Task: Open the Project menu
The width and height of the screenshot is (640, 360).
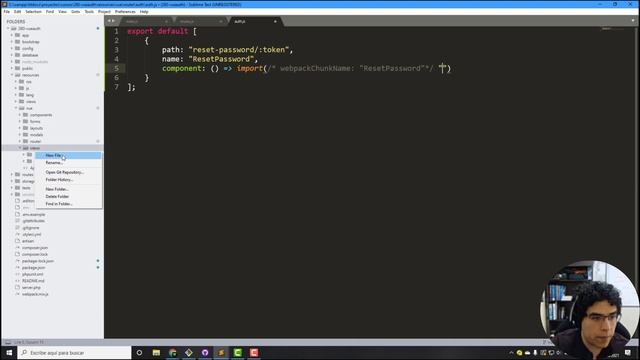Action: pos(104,12)
